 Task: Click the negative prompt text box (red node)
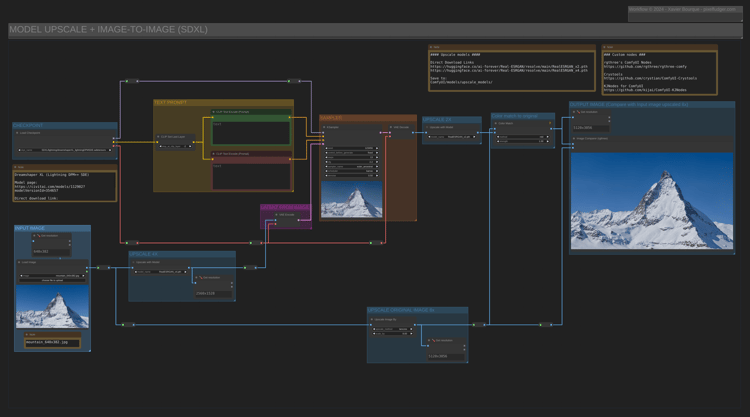251,176
